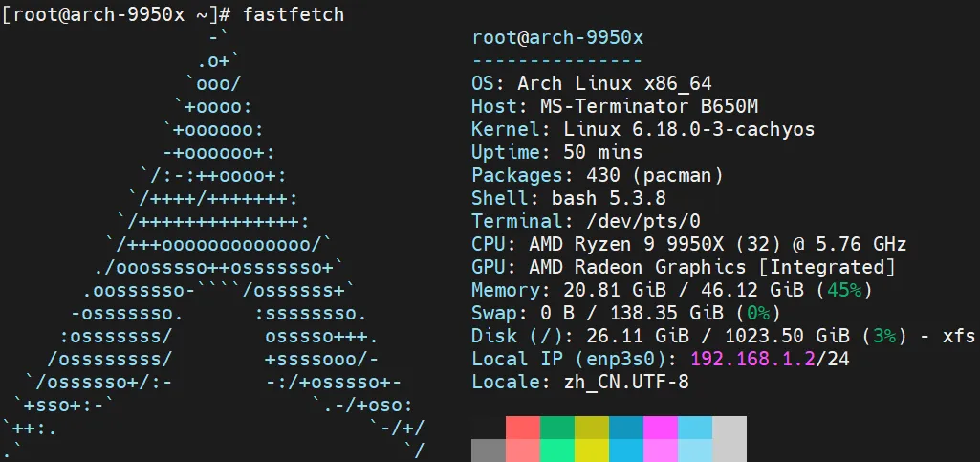
Task: Click the "Disk (/)" label
Action: [517, 337]
